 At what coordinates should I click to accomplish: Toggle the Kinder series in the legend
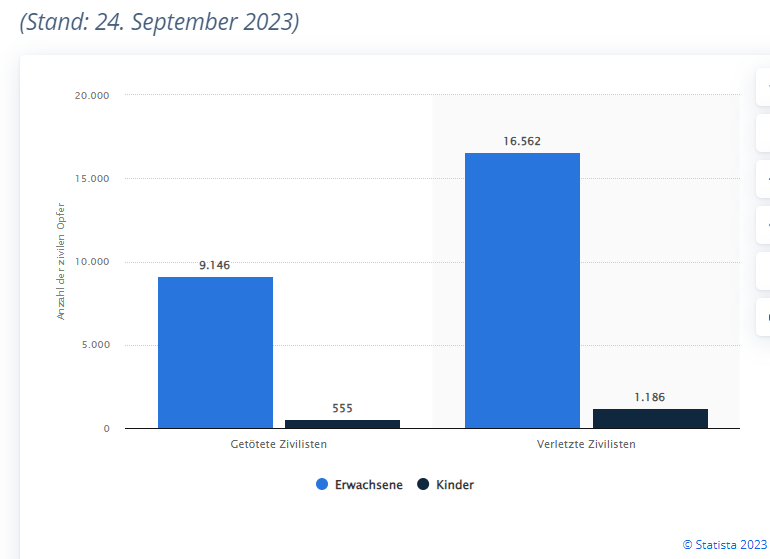coord(454,485)
